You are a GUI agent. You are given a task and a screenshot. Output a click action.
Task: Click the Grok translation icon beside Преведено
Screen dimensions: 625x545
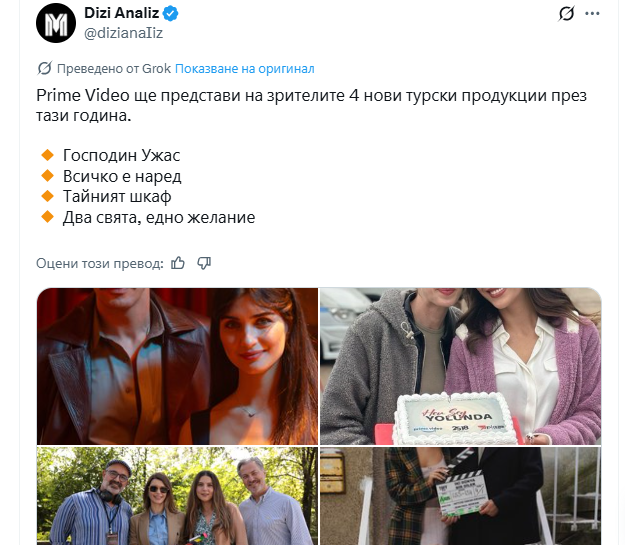44,69
